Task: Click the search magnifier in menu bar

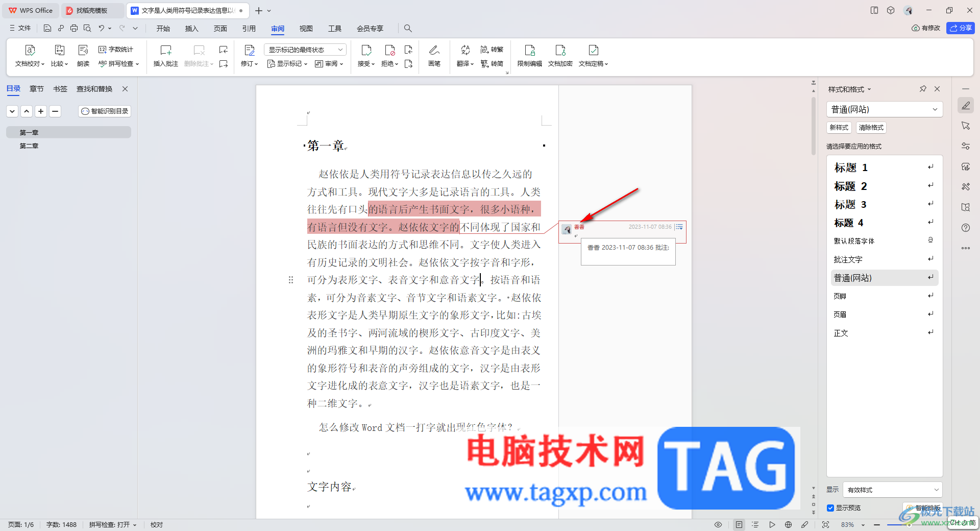Action: click(x=408, y=28)
